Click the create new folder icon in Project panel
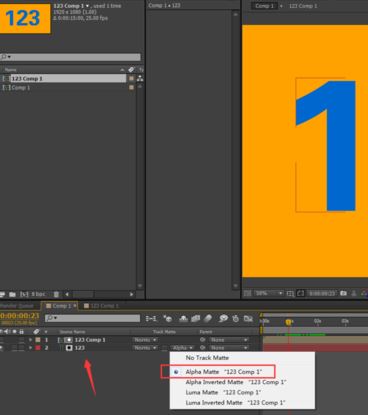Screen dimensions: 368x415 point(12,294)
